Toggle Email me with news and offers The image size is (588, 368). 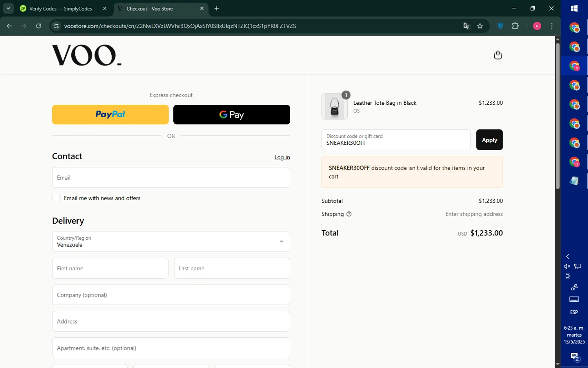click(x=56, y=198)
